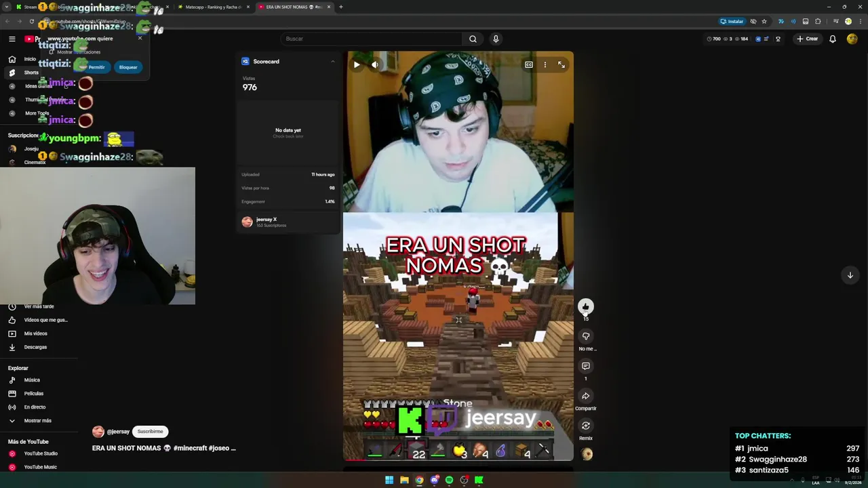Seek using the Short's progress bar
This screenshot has width=868, height=488.
(458, 460)
